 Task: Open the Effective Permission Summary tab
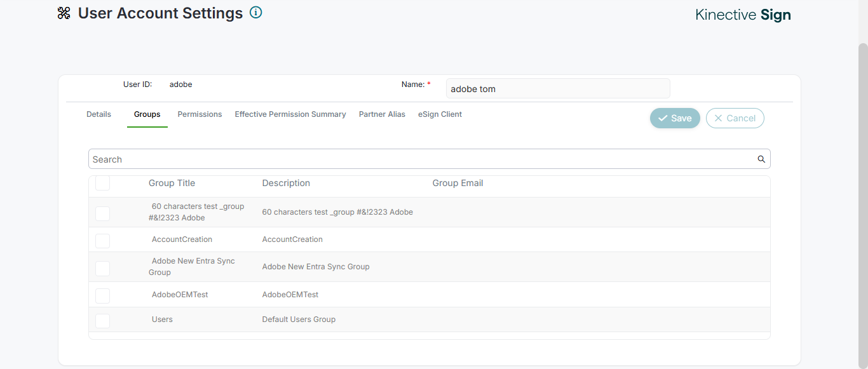(290, 114)
